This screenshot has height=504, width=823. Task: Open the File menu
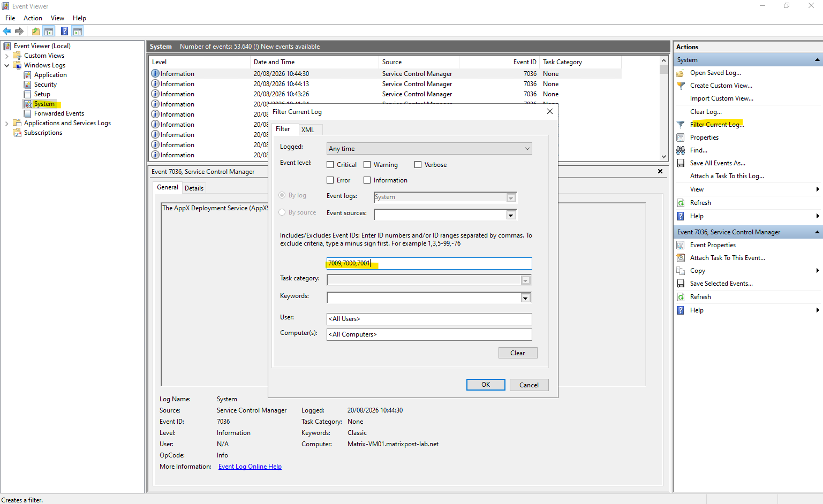coord(10,18)
